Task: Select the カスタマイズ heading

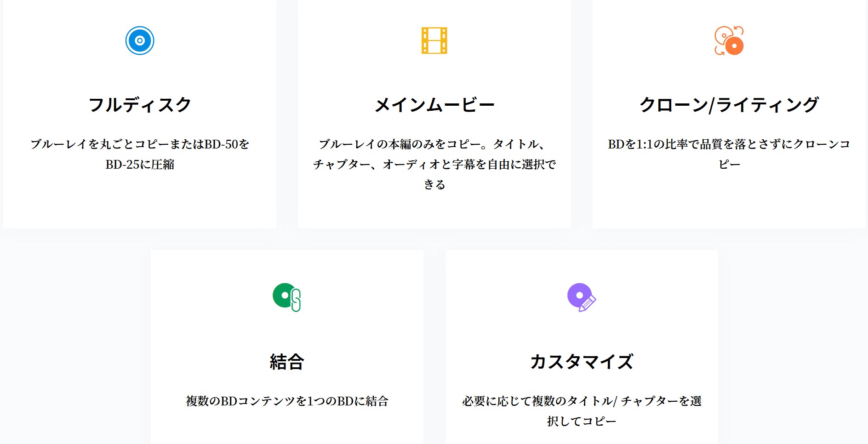Action: point(582,362)
